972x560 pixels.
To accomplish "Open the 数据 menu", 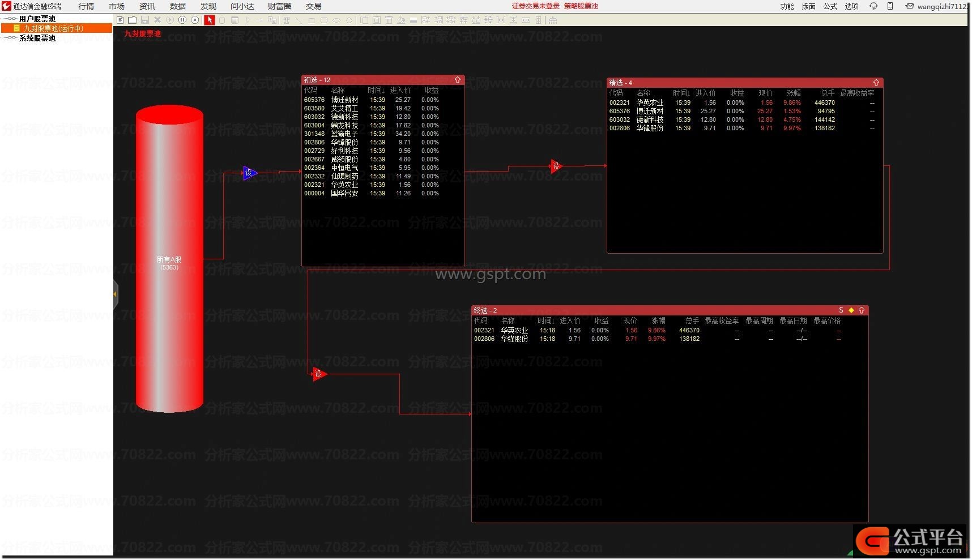I will point(178,6).
